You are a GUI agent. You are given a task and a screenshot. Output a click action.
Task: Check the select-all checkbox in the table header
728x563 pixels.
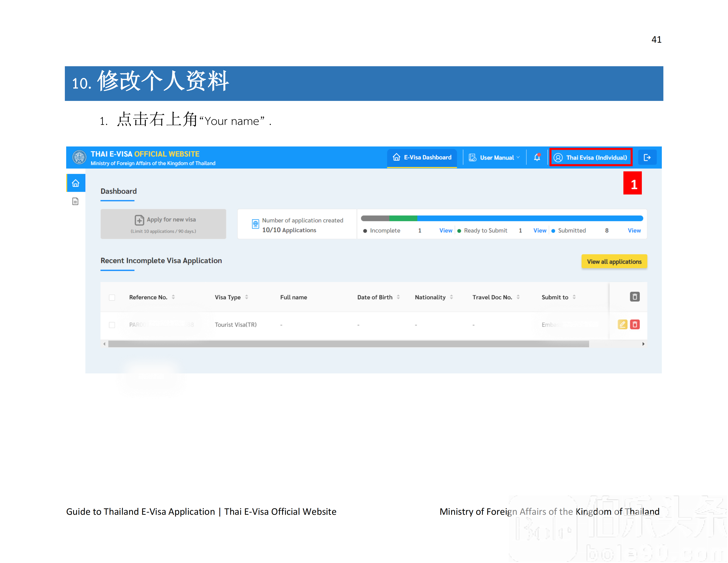click(112, 297)
